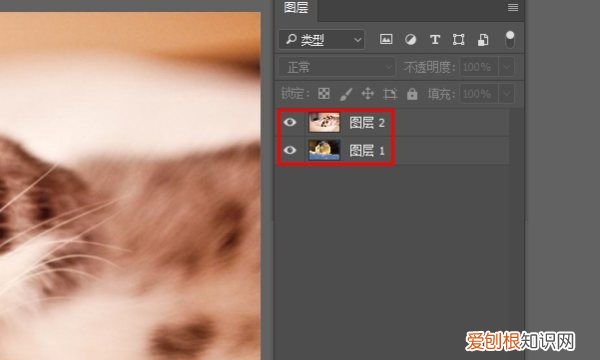Screen dimensions: 600x360
Task: Open the Layers panel flyout menu
Action: click(x=513, y=7)
